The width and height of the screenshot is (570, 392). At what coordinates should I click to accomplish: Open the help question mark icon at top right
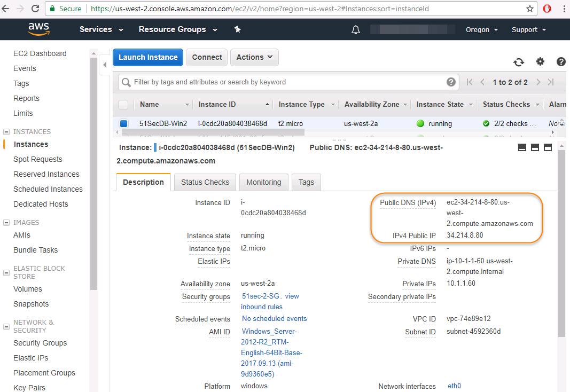point(561,62)
